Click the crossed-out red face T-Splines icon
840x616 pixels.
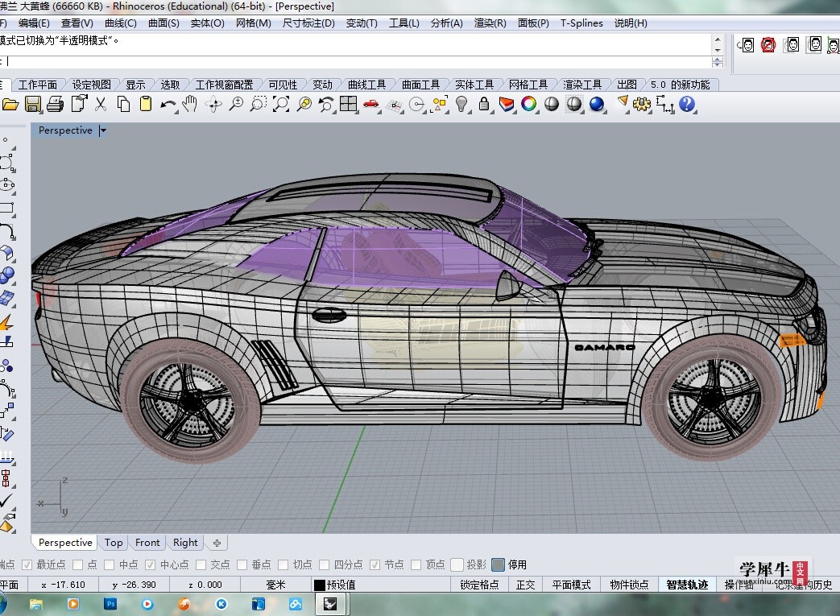(768, 45)
